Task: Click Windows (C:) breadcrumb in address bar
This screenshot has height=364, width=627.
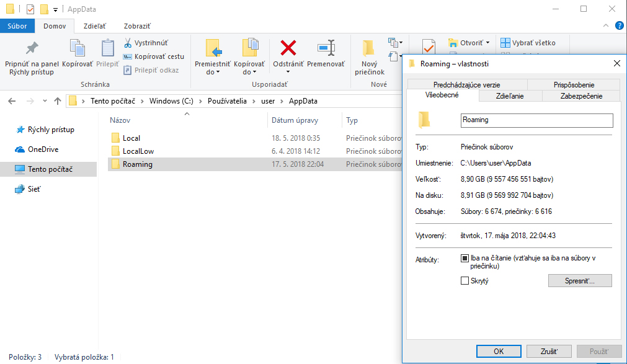Action: click(171, 101)
